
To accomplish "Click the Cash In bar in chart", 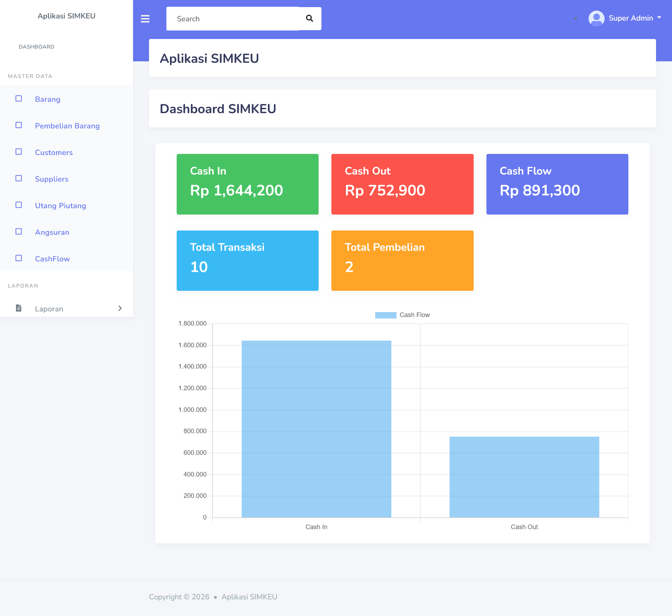I will pyautogui.click(x=316, y=429).
